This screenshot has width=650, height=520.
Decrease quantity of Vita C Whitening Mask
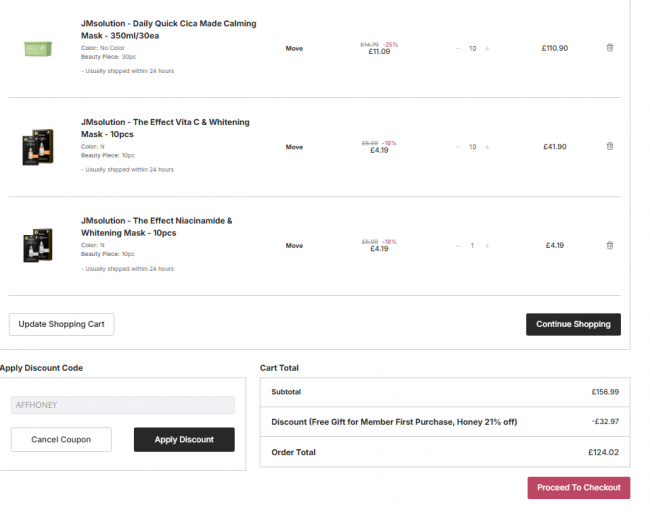(458, 147)
